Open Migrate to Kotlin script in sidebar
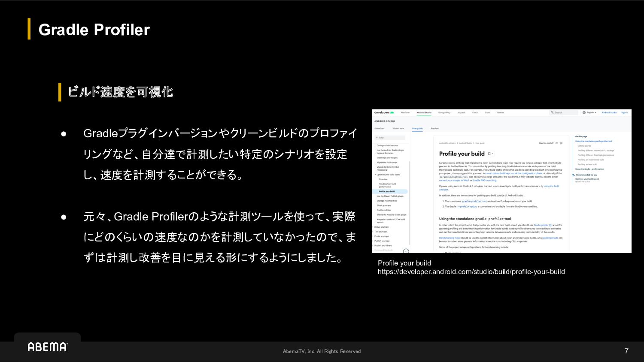Image resolution: width=644 pixels, height=362 pixels. (x=387, y=163)
